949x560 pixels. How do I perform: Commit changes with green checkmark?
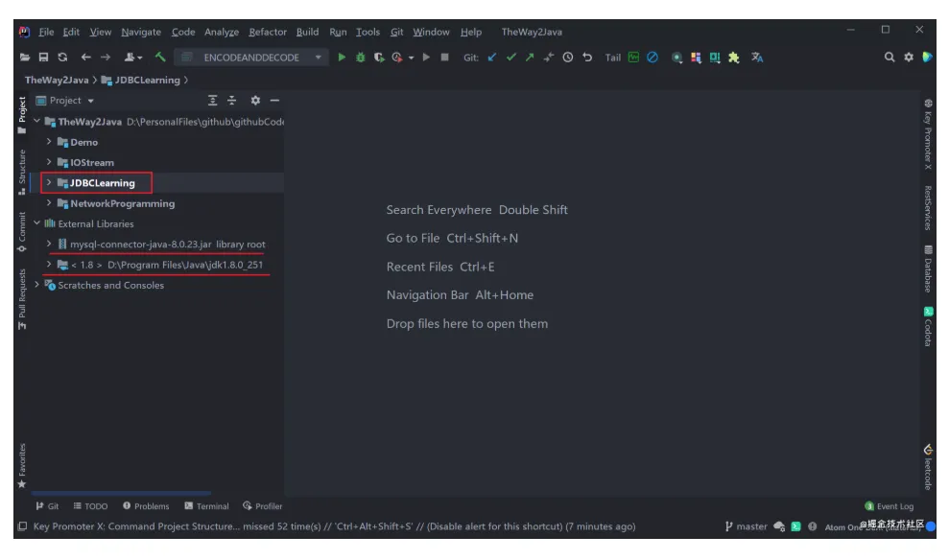pyautogui.click(x=511, y=58)
